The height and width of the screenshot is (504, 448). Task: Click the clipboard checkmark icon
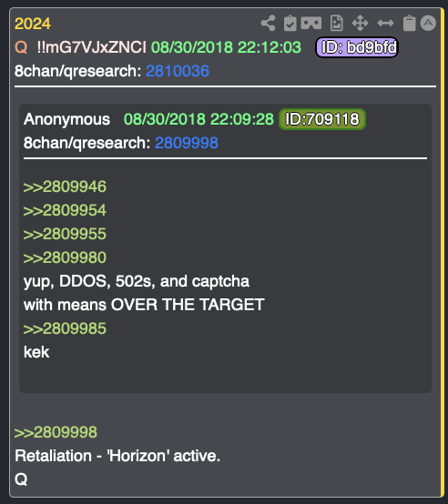[290, 23]
